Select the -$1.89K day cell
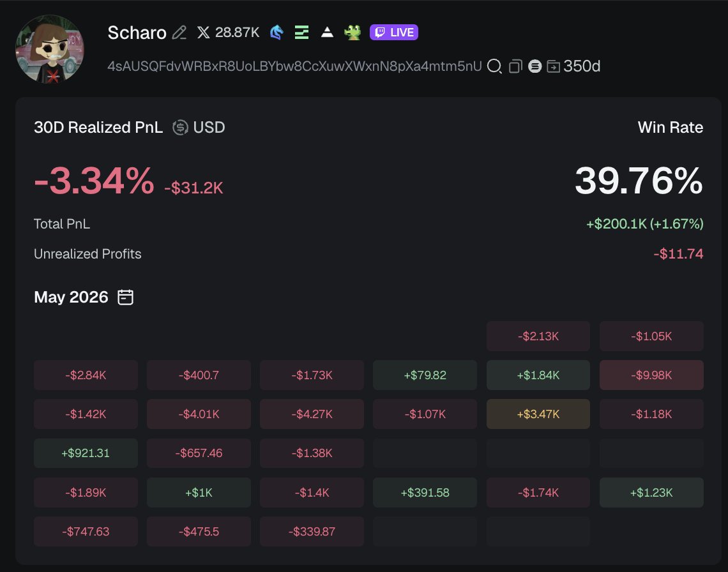Image resolution: width=728 pixels, height=572 pixels. click(x=86, y=493)
